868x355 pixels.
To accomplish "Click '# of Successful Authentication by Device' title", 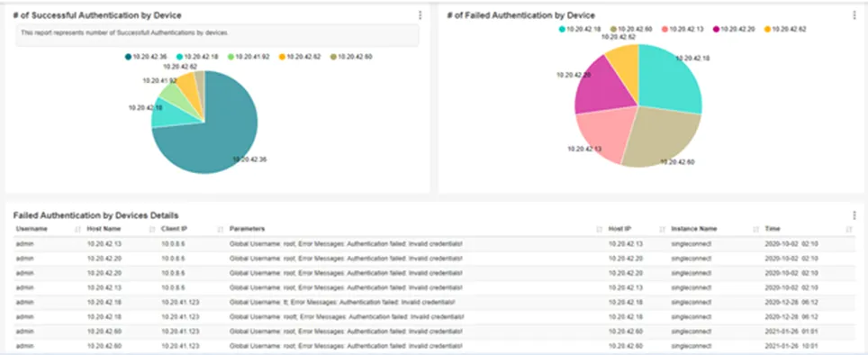I will click(x=97, y=15).
